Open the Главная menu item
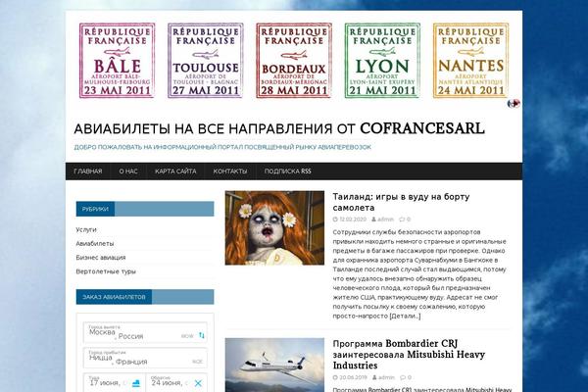The width and height of the screenshot is (588, 392). pos(88,171)
